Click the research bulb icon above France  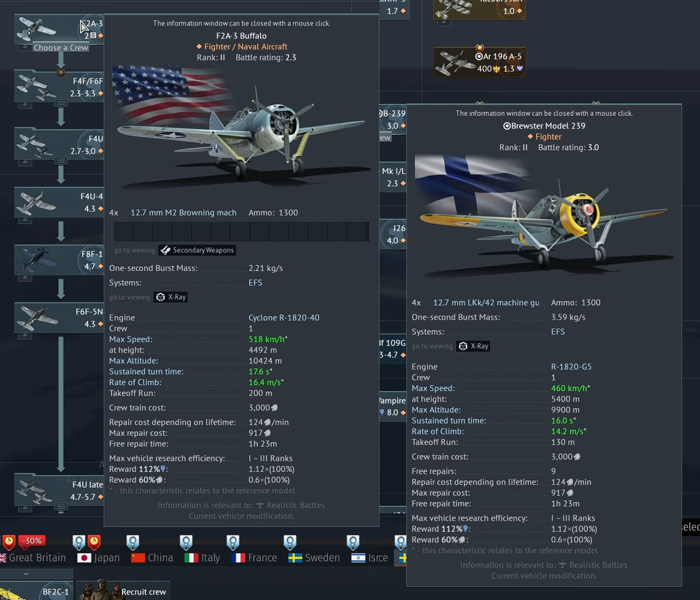(233, 542)
